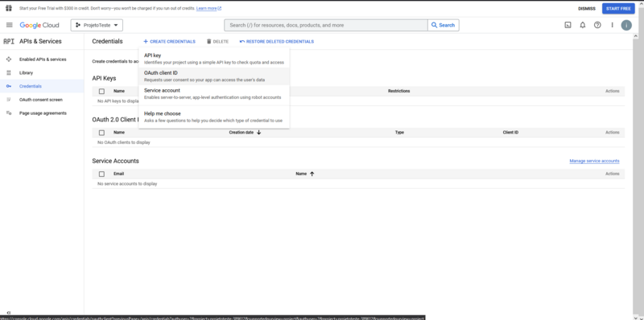
Task: Click the Client ID column header
Action: tap(510, 133)
